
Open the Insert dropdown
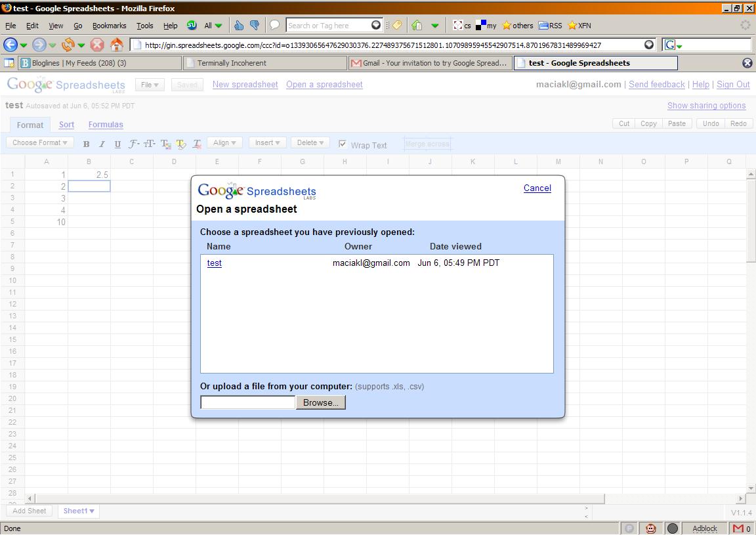pos(268,143)
